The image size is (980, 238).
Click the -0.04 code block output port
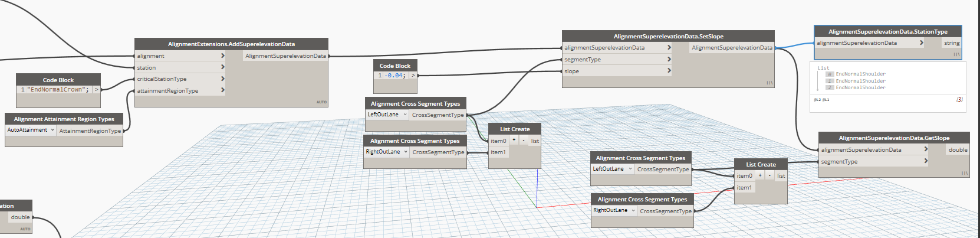pyautogui.click(x=413, y=76)
